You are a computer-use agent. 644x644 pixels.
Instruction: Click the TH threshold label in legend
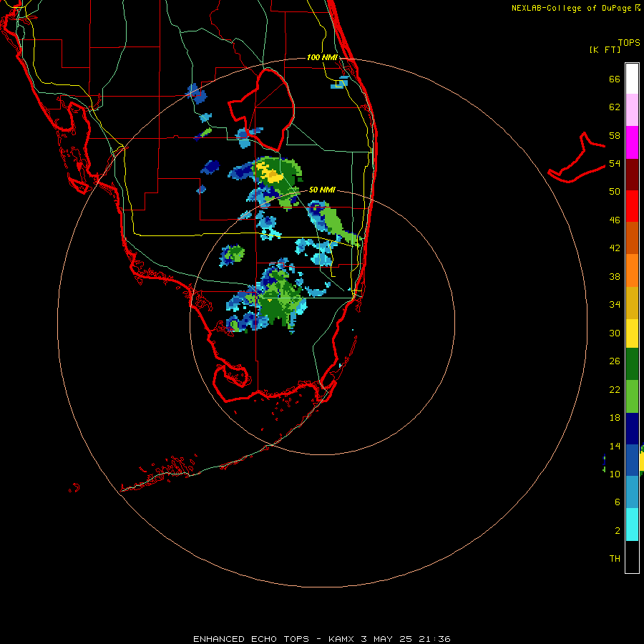615,559
